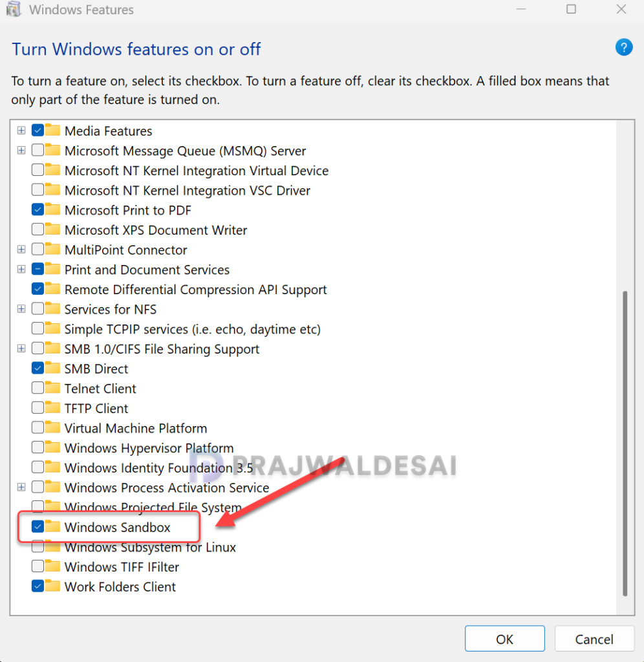Viewport: 644px width, 662px height.
Task: Select the Simple TCPIP services label
Action: coord(193,329)
